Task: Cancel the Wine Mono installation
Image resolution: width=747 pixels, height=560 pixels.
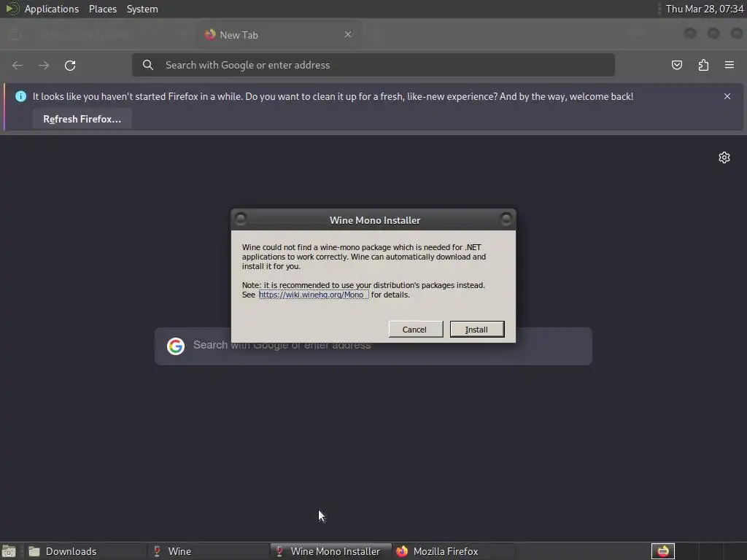Action: coord(415,329)
